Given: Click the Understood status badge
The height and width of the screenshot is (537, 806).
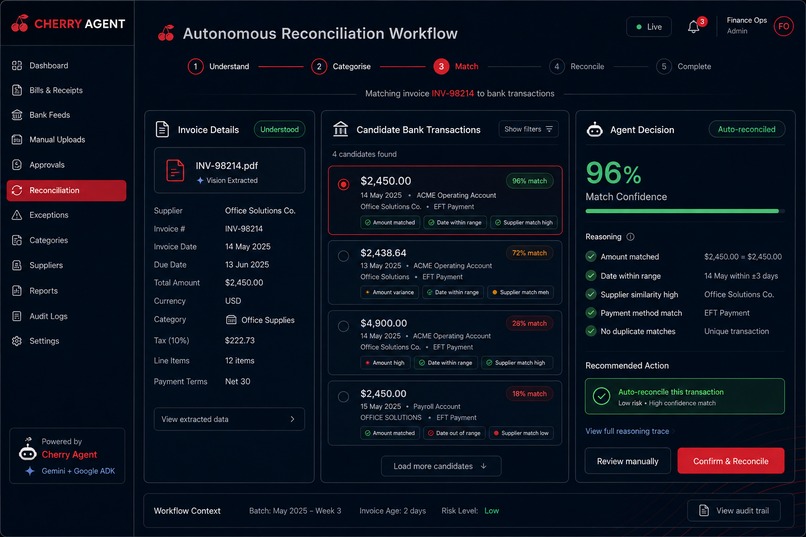Looking at the screenshot, I should pyautogui.click(x=280, y=129).
